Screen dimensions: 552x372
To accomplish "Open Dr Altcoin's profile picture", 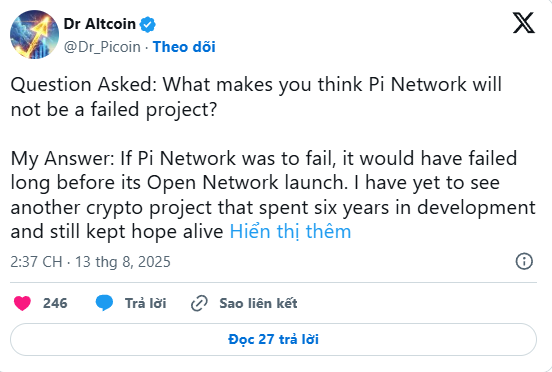I will coord(34,34).
